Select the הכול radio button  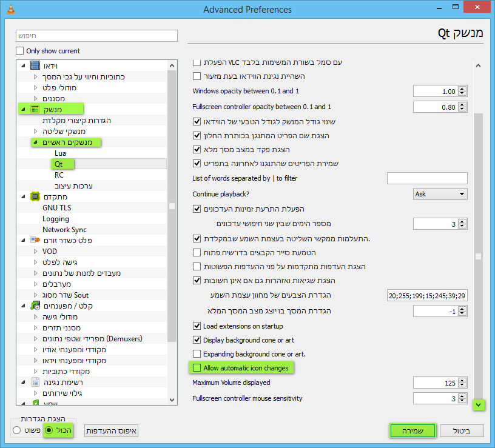click(49, 430)
